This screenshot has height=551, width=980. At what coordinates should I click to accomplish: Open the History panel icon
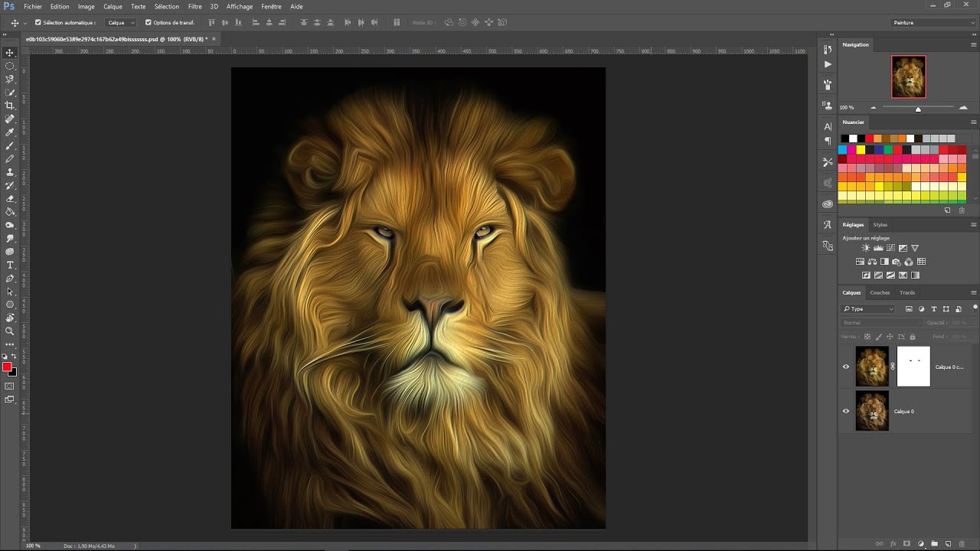pyautogui.click(x=828, y=49)
